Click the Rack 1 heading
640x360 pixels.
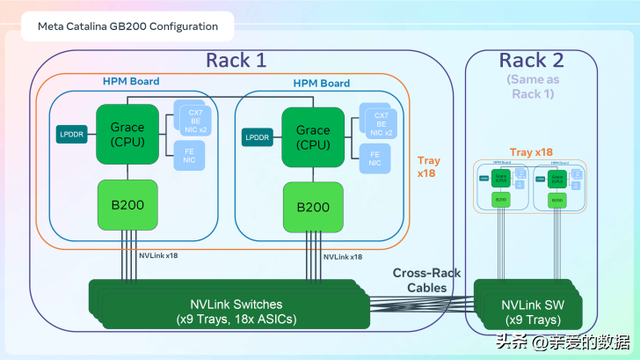(x=236, y=60)
